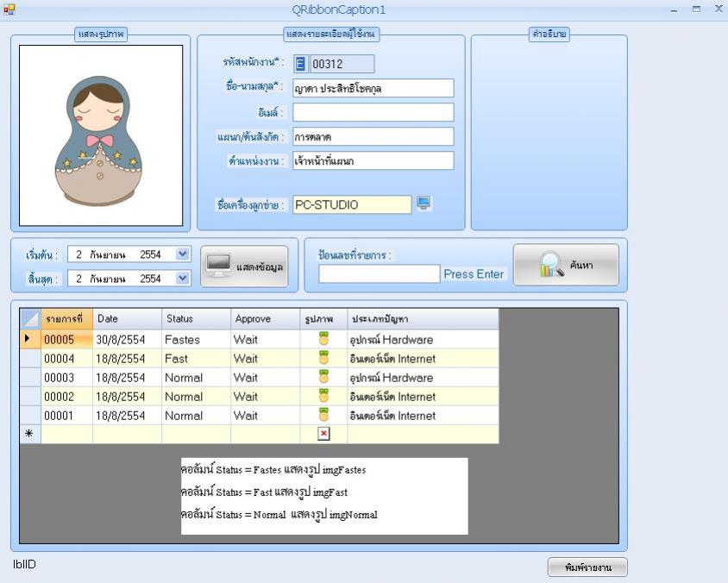Click the medal image in row 00003
The image size is (728, 583).
point(323,376)
